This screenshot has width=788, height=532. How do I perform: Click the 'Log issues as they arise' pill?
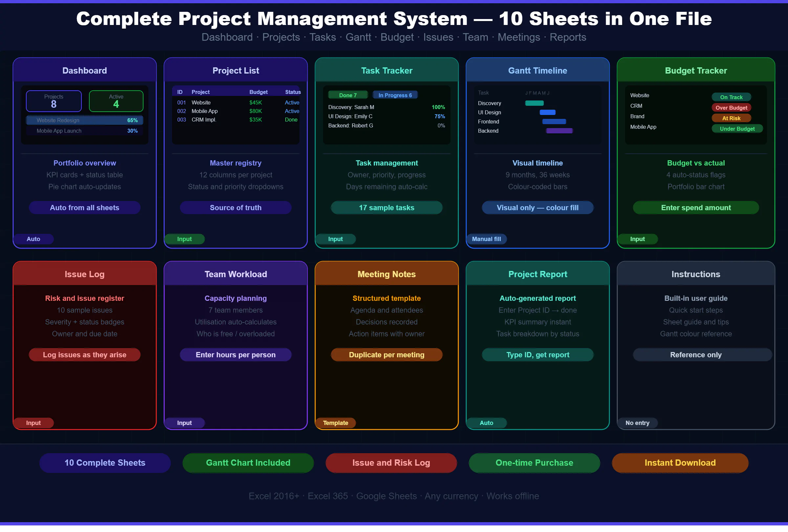point(84,355)
